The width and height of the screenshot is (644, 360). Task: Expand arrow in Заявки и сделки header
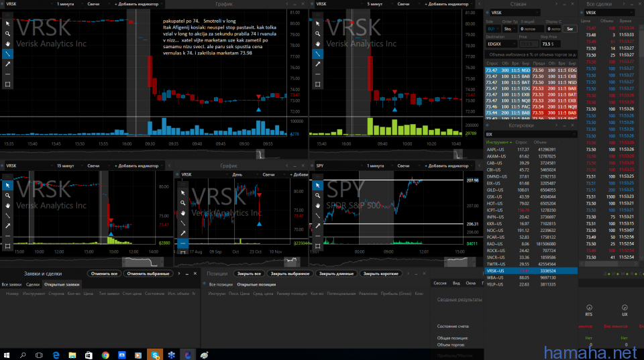[x=179, y=274]
